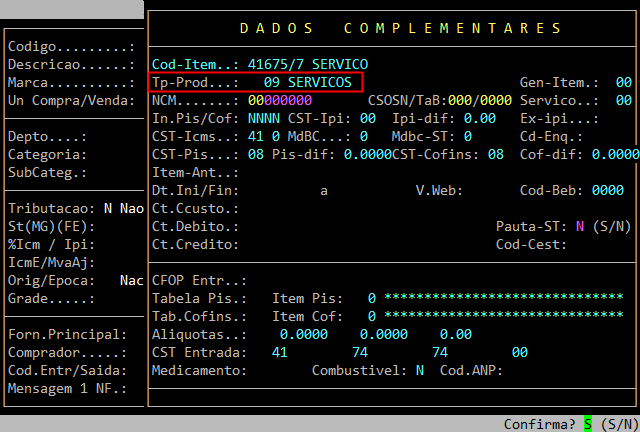640x432 pixels.
Task: Click the Servico field value 00
Action: tap(624, 100)
